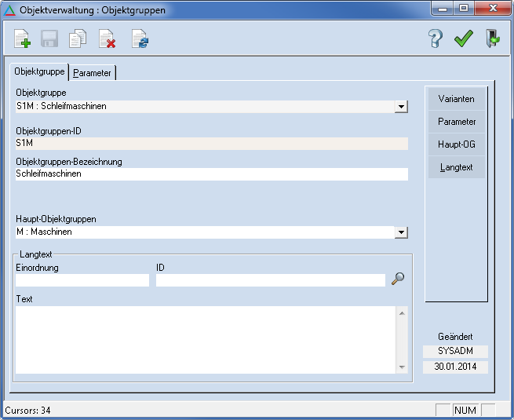514x420 pixels.
Task: Click the Text area scrollbar down arrow
Action: [402, 367]
